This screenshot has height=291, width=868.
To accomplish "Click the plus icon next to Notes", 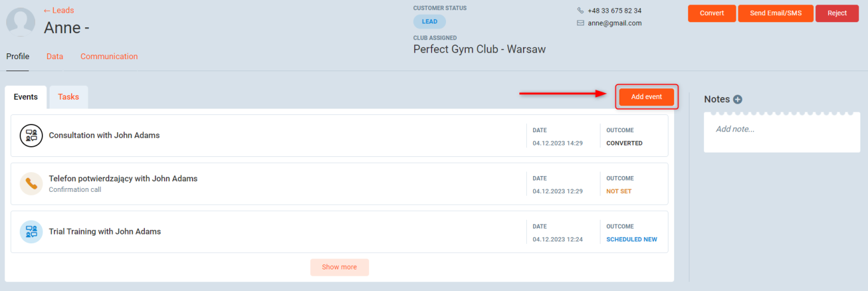I will tap(738, 99).
